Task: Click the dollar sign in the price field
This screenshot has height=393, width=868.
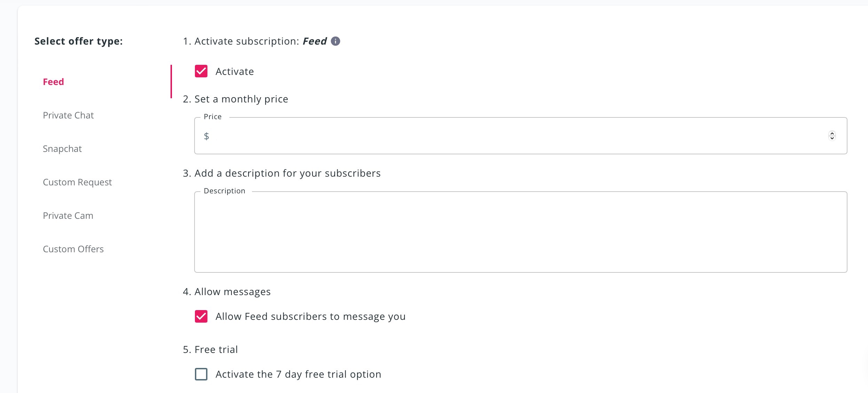Action: pos(206,136)
